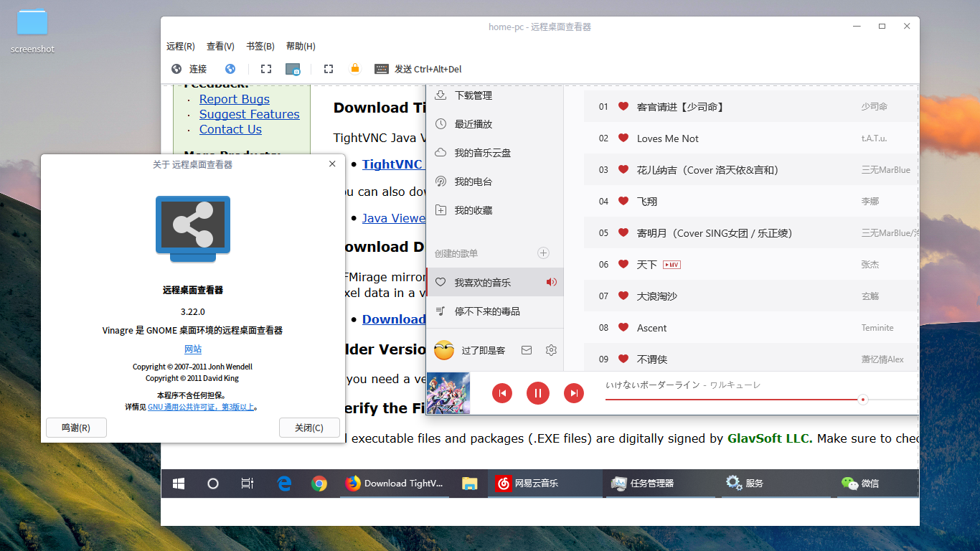Click the fullscreen toolbar icon in VNC viewer
Image resolution: width=980 pixels, height=551 pixels.
click(265, 69)
